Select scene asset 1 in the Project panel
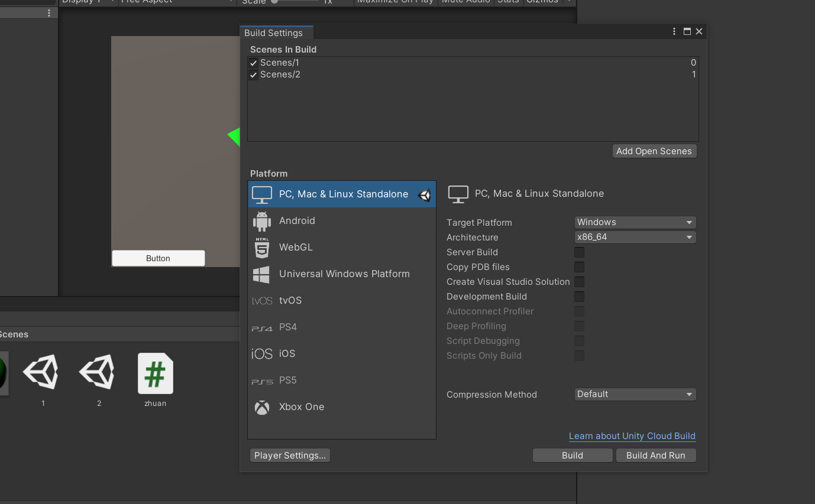This screenshot has height=504, width=815. coord(41,379)
